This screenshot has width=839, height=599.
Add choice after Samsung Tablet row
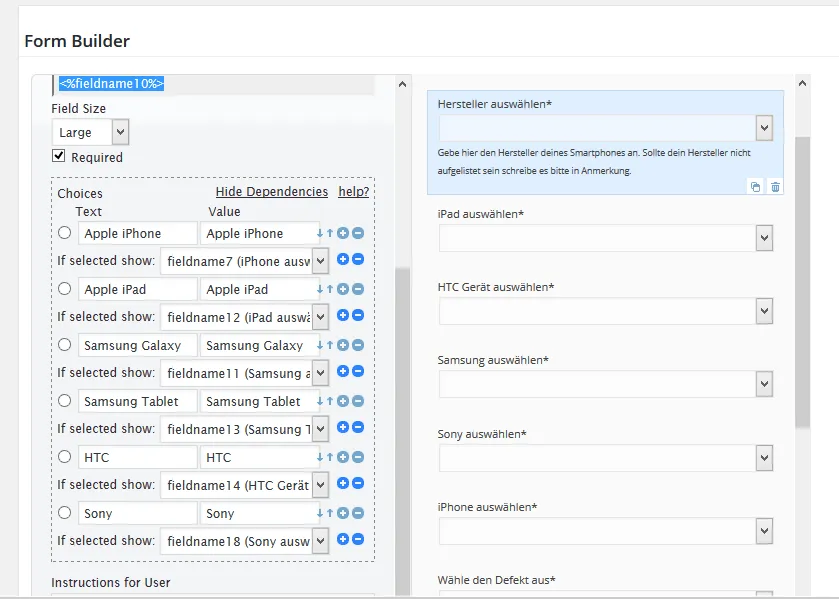[343, 401]
